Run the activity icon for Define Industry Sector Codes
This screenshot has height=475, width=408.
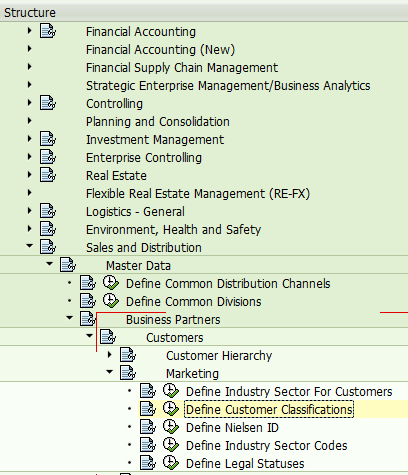pyautogui.click(x=171, y=445)
